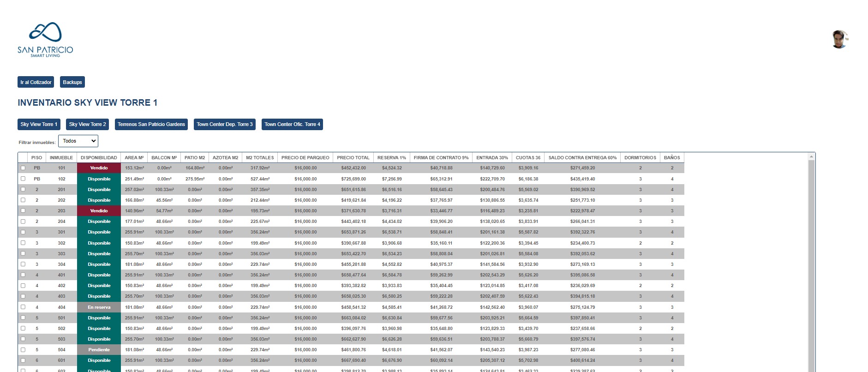Click the ENTRADA 30% column header

pyautogui.click(x=492, y=157)
